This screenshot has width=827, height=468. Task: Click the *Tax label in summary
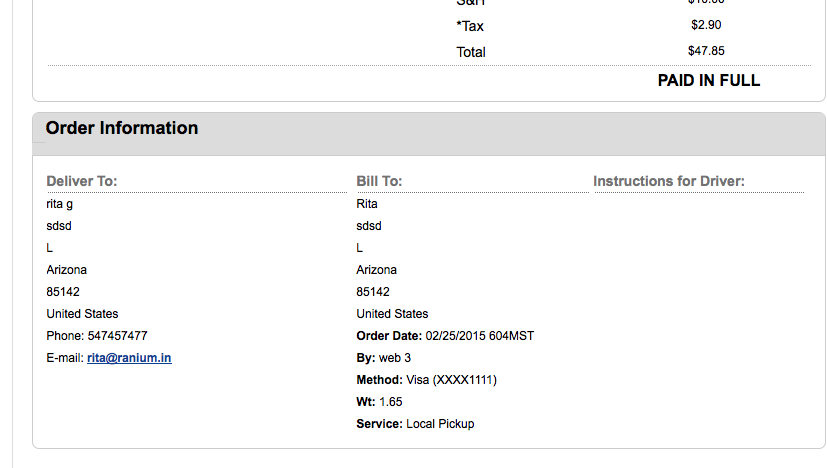470,26
